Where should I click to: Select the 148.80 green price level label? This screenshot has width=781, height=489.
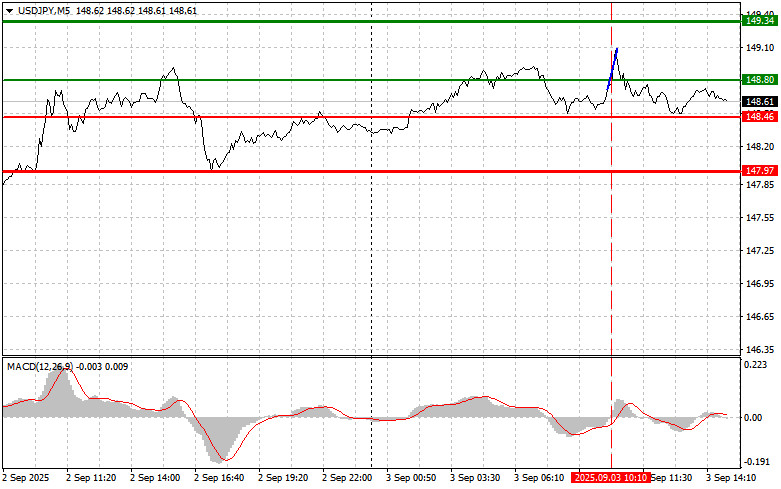coord(760,80)
